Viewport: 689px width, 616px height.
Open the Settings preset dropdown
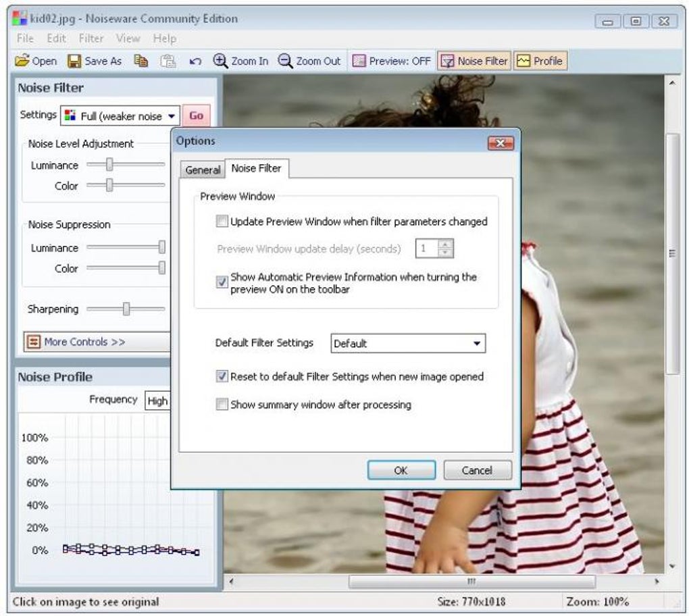(120, 116)
